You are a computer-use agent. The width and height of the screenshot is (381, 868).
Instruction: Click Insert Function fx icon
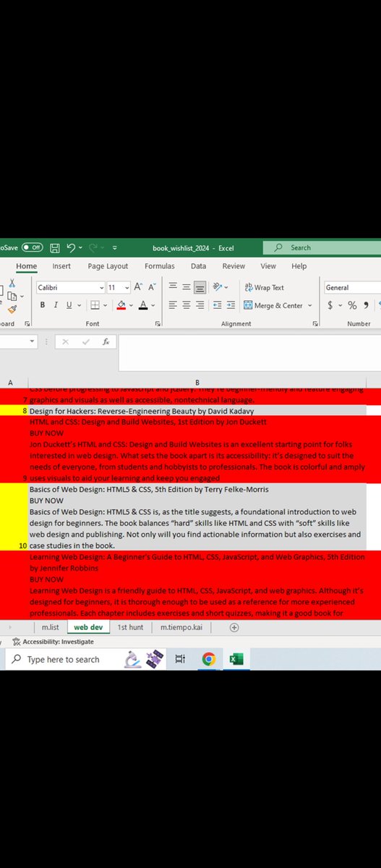coord(106,341)
